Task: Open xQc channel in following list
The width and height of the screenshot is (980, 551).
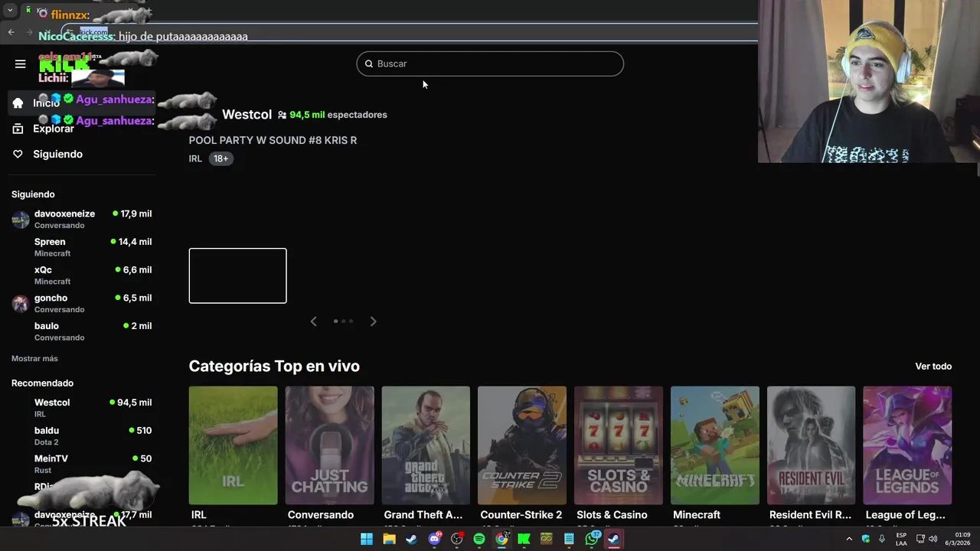Action: [80, 275]
